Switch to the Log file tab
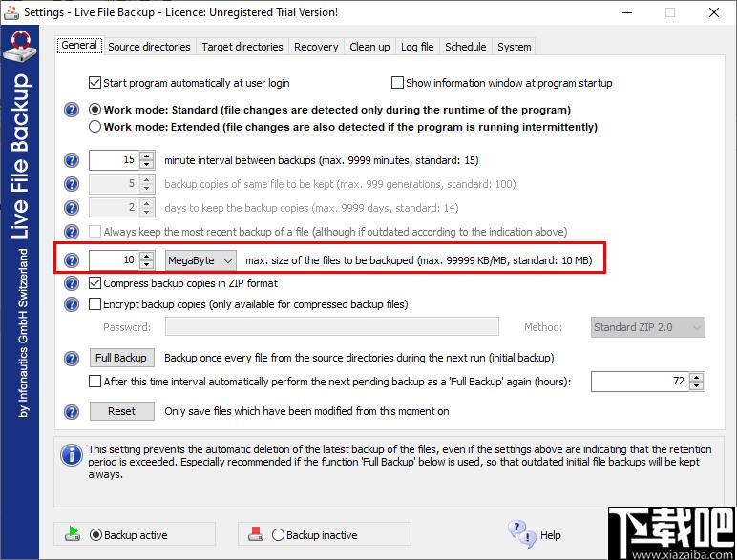This screenshot has width=737, height=560. point(417,47)
